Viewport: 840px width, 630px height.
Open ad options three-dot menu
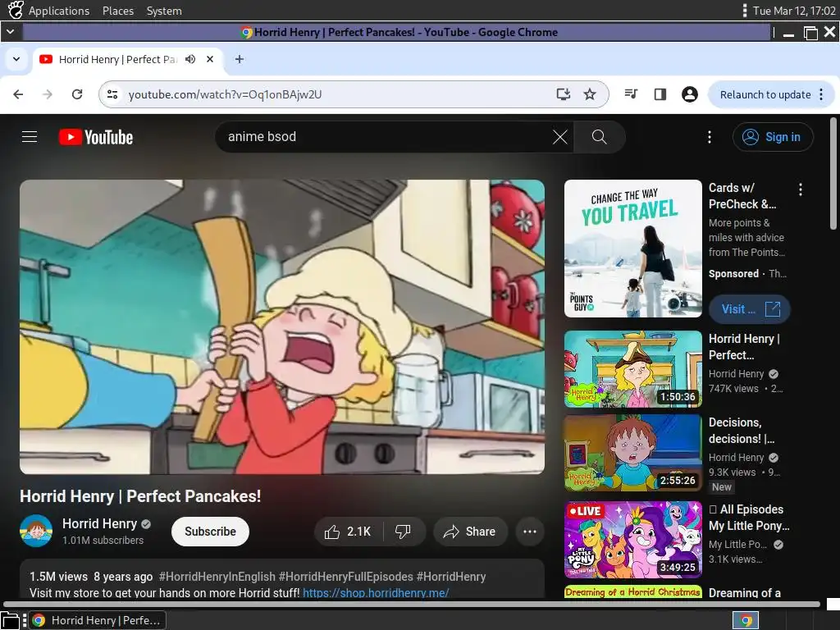tap(801, 189)
